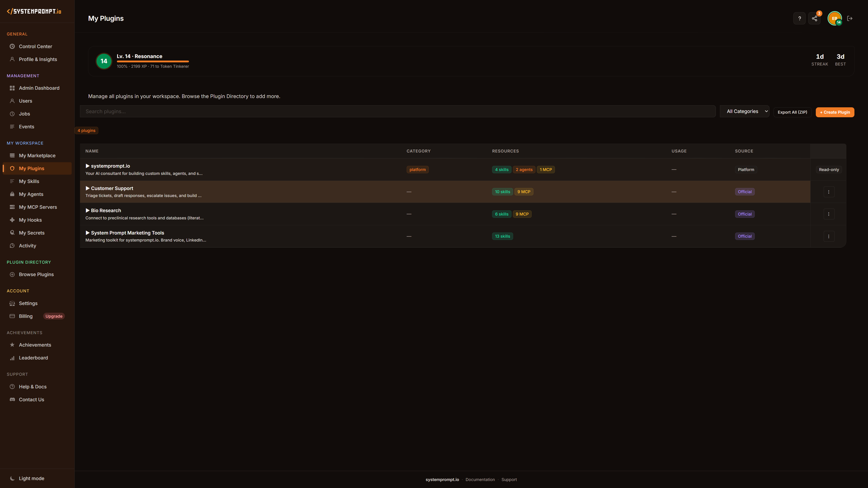This screenshot has height=488, width=868.
Task: Click the Lv. 14 XP progress bar
Action: click(153, 61)
